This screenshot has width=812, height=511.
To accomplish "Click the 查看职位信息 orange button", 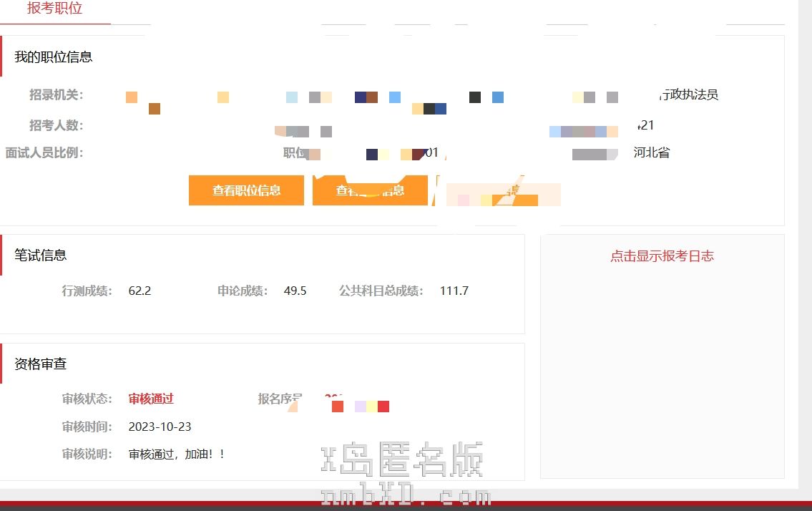I will click(246, 190).
